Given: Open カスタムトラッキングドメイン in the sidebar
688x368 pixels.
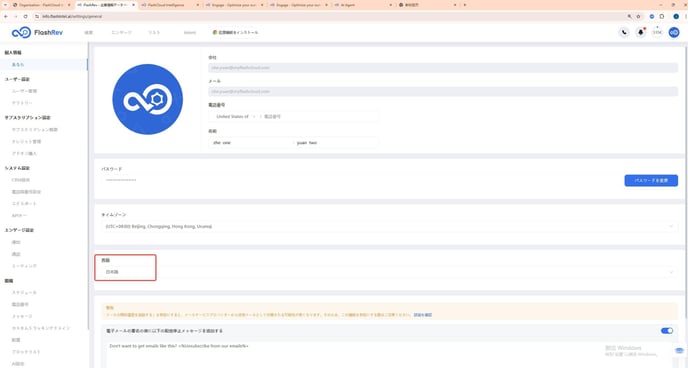Looking at the screenshot, I should tap(41, 328).
